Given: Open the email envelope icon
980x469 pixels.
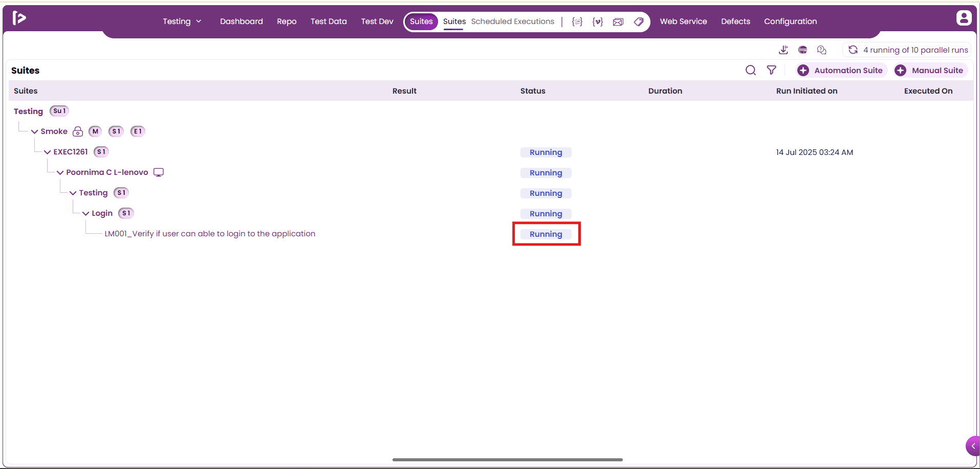Looking at the screenshot, I should click(618, 21).
